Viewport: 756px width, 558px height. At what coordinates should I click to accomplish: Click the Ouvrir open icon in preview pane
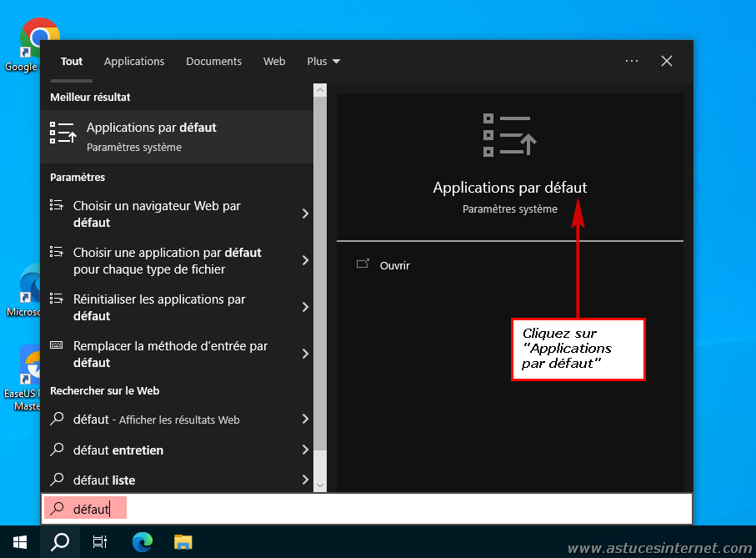coord(363,264)
